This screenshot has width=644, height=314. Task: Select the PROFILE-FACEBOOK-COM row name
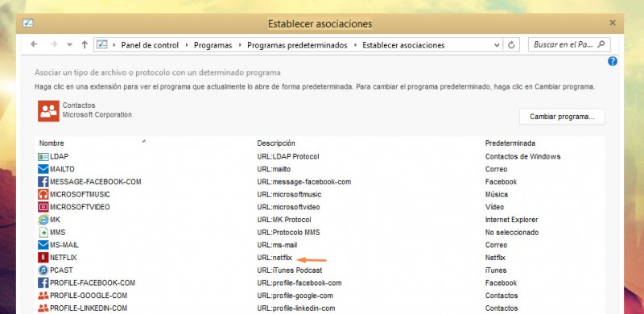(93, 283)
